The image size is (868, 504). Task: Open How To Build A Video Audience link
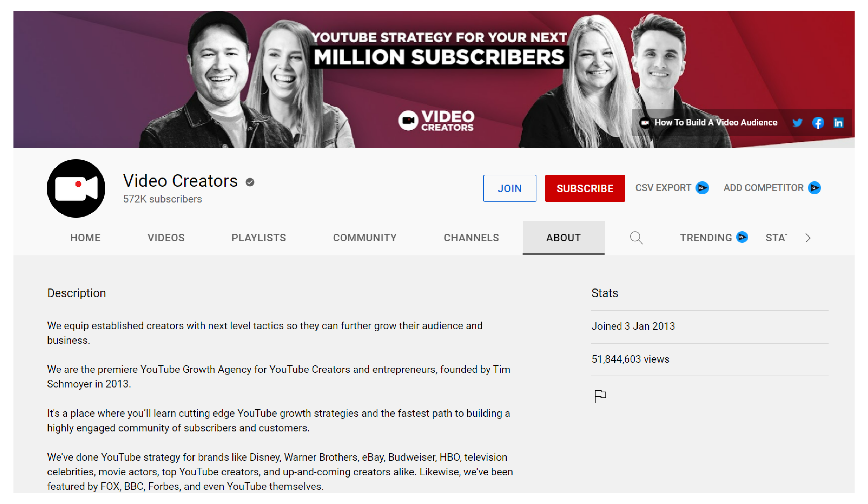[x=716, y=123]
